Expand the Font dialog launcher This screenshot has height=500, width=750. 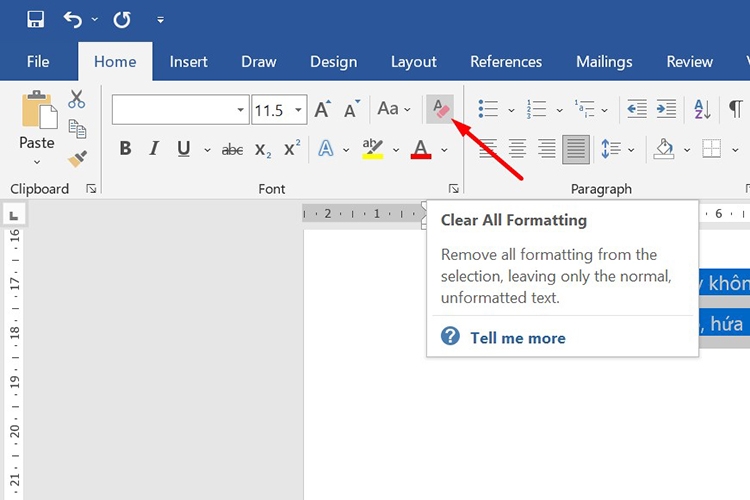pos(453,188)
